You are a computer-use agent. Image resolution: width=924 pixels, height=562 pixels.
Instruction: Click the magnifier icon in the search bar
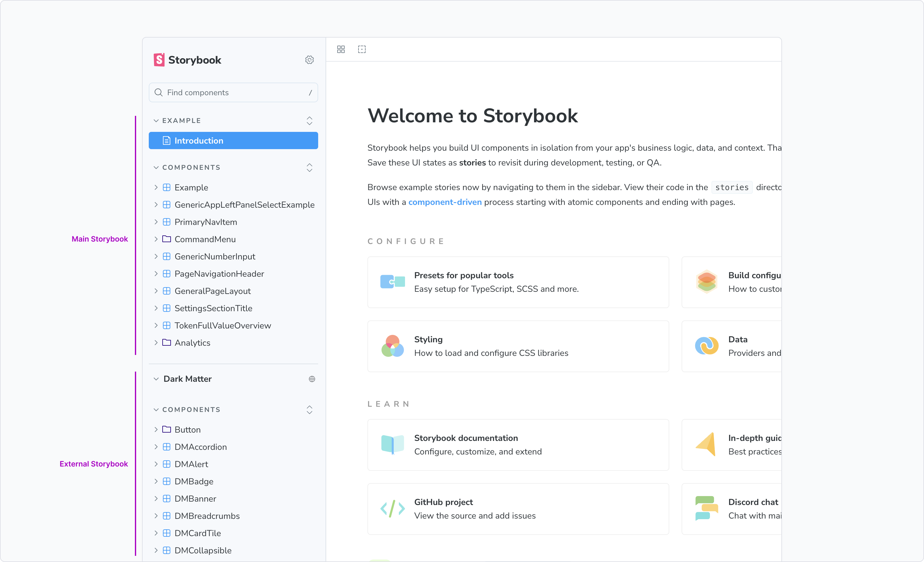159,92
